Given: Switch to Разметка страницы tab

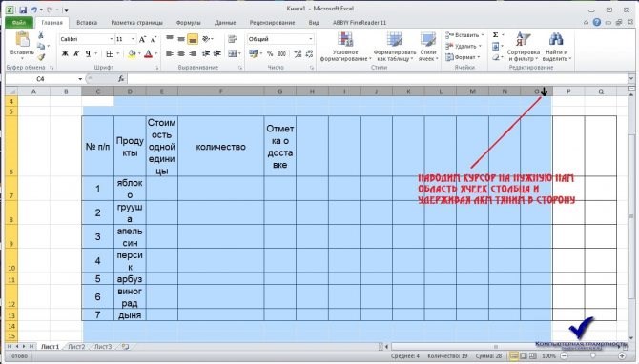Looking at the screenshot, I should (137, 23).
